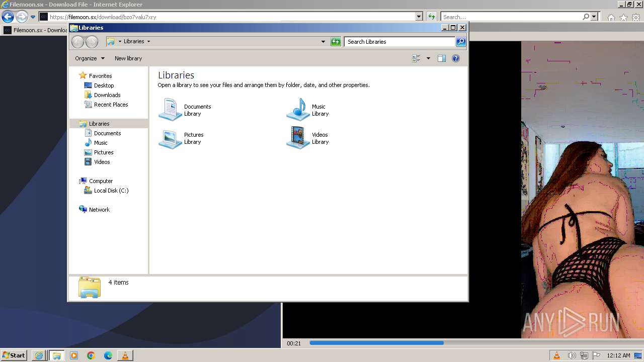The height and width of the screenshot is (362, 644).
Task: Open IE Tools gear
Action: coord(636,17)
